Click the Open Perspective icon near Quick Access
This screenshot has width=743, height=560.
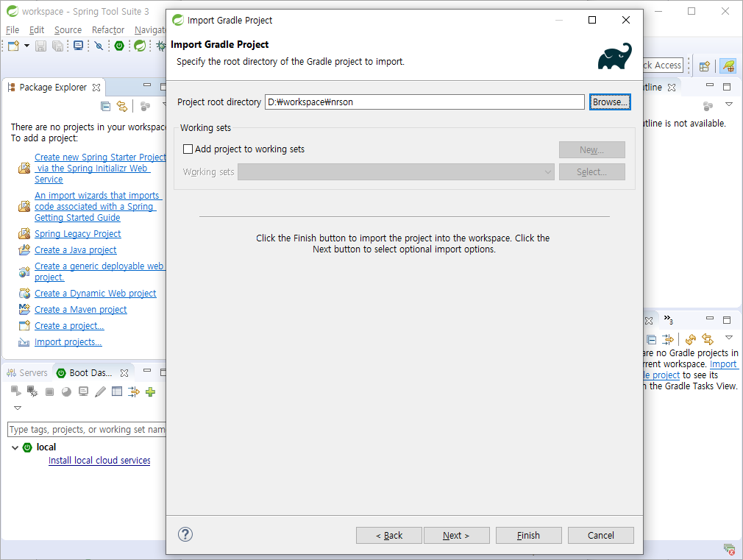pos(705,66)
